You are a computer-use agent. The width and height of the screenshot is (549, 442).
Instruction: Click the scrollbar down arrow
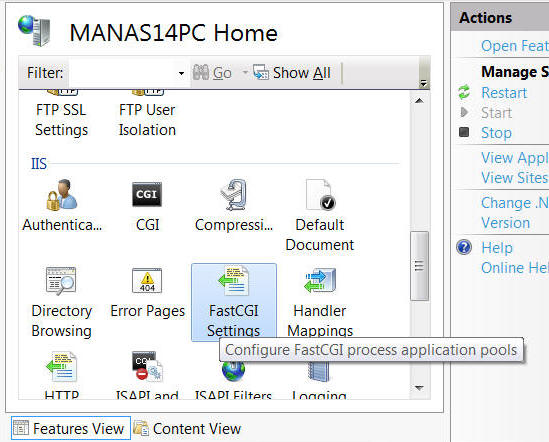pos(419,388)
